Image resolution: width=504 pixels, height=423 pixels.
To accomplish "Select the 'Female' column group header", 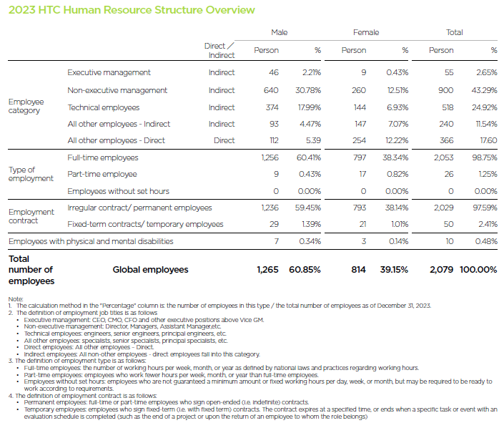I will [x=366, y=32].
